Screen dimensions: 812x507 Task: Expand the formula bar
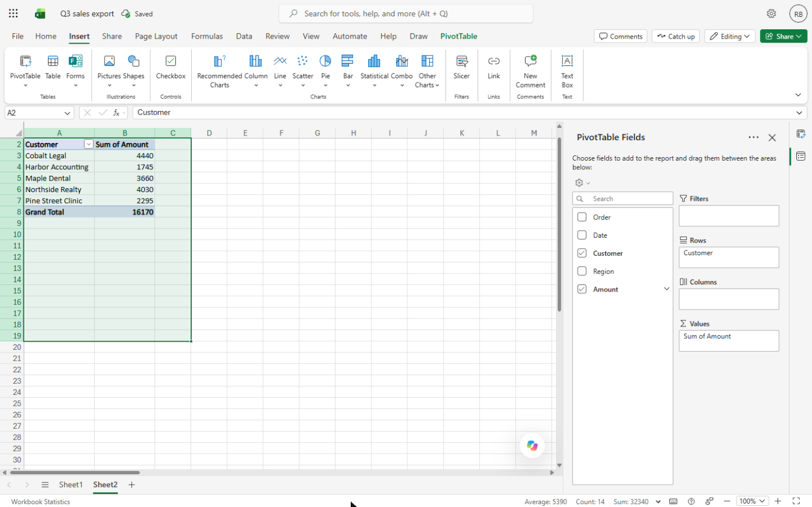[x=800, y=113]
